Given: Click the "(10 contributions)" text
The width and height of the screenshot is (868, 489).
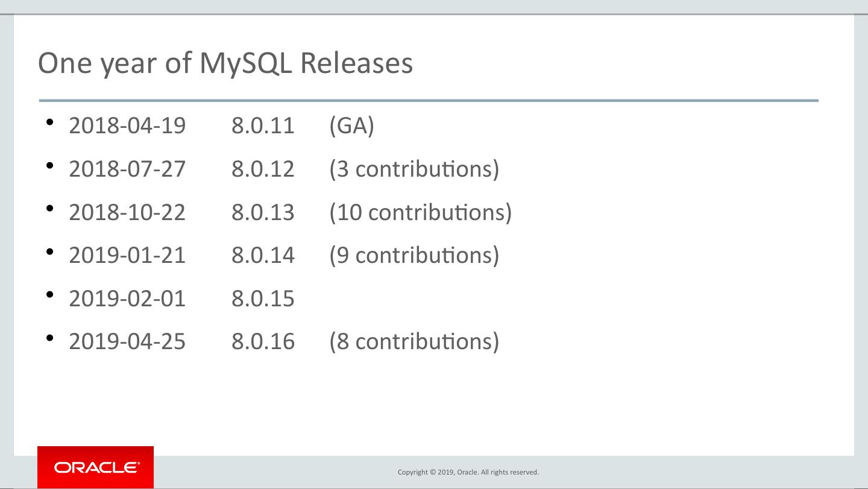Looking at the screenshot, I should pyautogui.click(x=420, y=213).
